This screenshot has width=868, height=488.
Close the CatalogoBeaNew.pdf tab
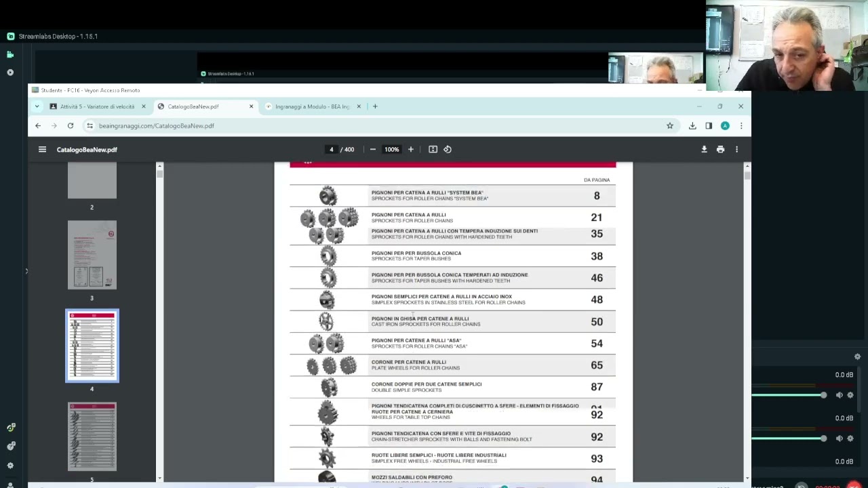pyautogui.click(x=251, y=106)
